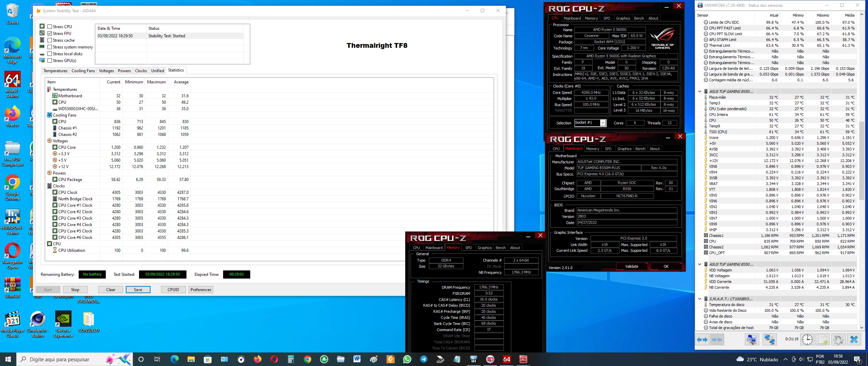Uncheck the Stress FPU checkbox
Image resolution: width=868 pixels, height=366 pixels.
pyautogui.click(x=50, y=33)
